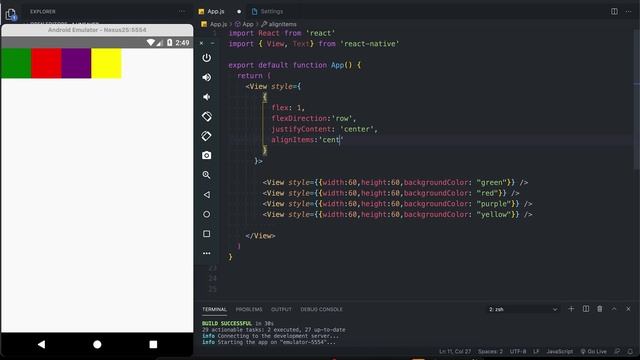
Task: Open the emulator extended controls menu
Action: [x=207, y=253]
